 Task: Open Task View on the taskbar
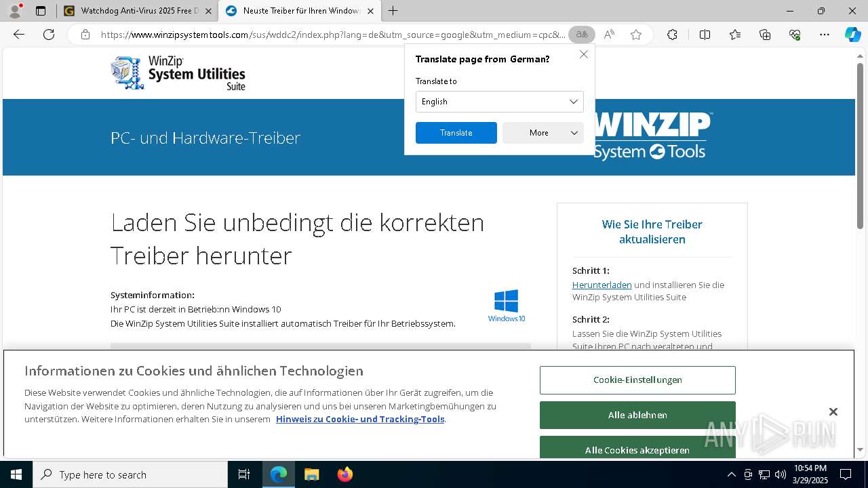(244, 474)
